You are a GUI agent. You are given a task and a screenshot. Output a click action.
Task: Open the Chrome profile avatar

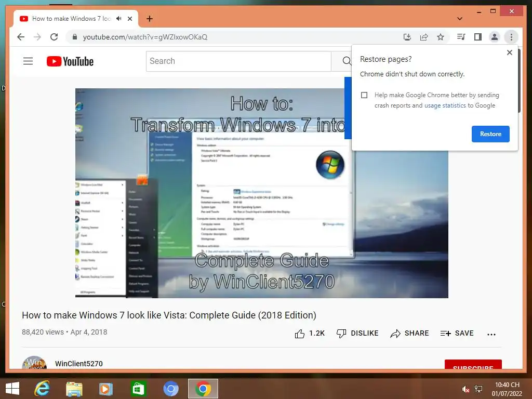(x=495, y=37)
